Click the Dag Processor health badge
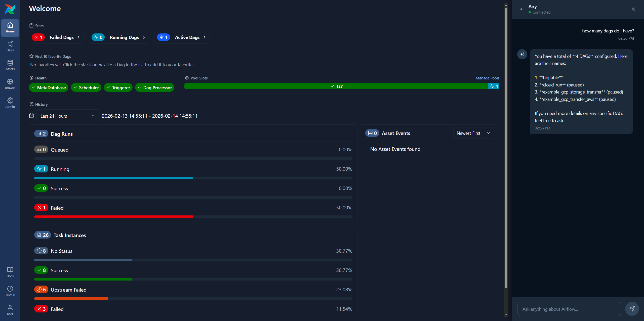644x321 pixels. [155, 87]
